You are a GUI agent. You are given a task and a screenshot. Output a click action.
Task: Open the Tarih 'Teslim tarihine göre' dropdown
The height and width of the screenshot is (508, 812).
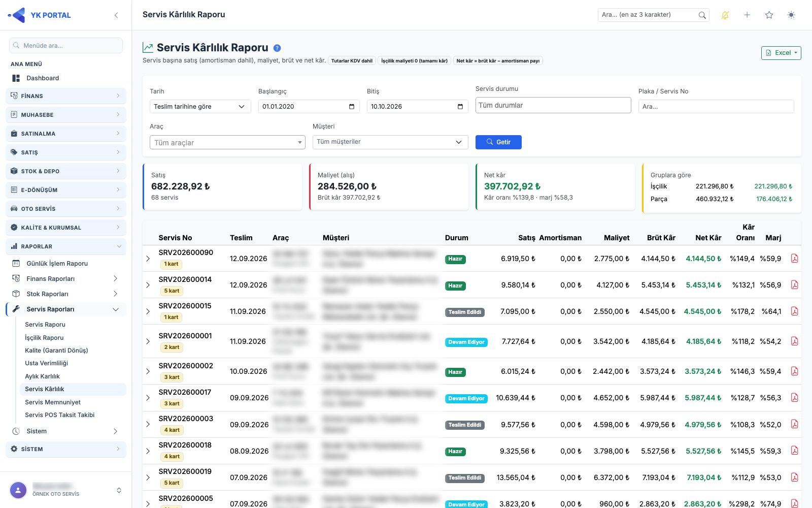pyautogui.click(x=200, y=107)
